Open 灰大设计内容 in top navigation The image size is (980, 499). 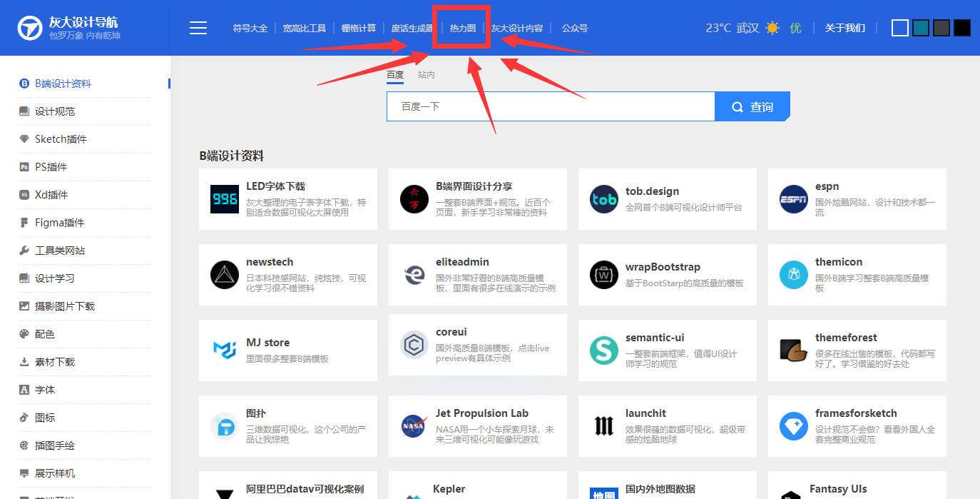pyautogui.click(x=517, y=29)
